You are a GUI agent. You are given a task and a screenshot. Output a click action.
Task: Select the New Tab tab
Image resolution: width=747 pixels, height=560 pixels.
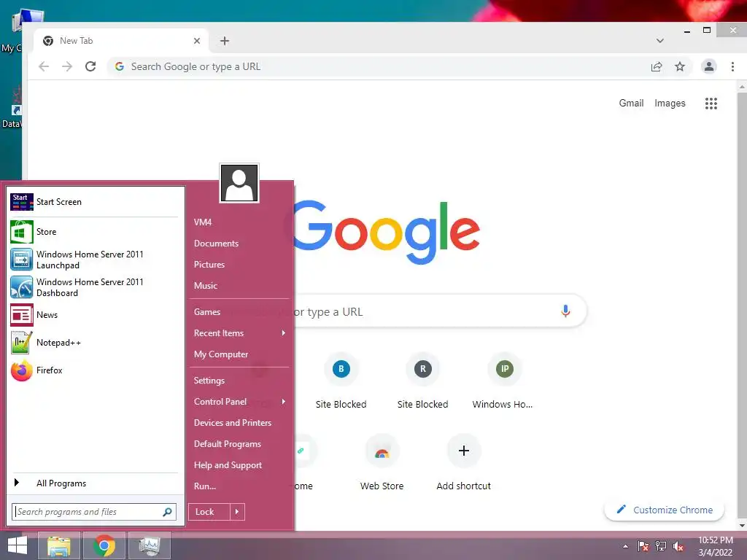pyautogui.click(x=122, y=41)
